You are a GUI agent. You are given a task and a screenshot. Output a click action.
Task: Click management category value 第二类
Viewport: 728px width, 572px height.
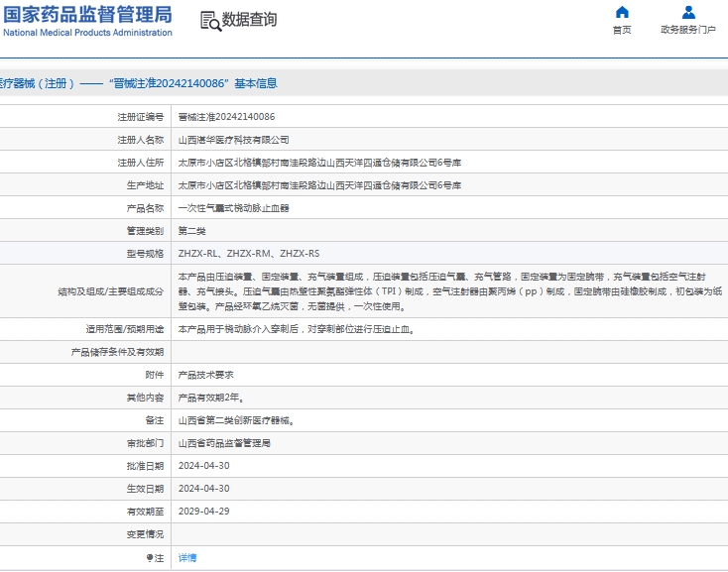[191, 231]
